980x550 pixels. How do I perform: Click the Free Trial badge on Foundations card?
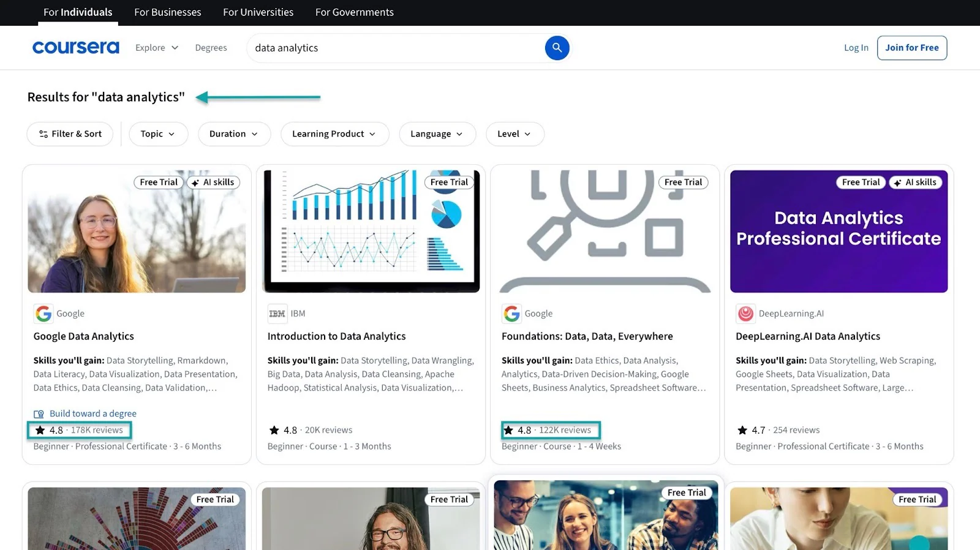(x=683, y=183)
